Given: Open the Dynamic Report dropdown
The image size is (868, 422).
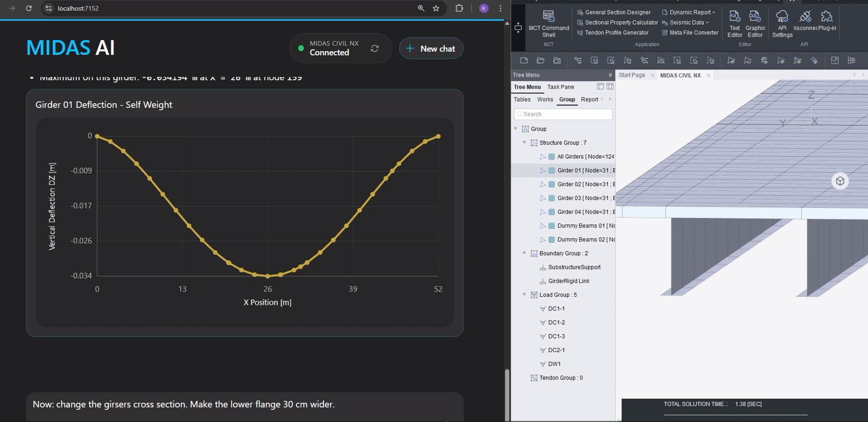Looking at the screenshot, I should click(x=689, y=13).
